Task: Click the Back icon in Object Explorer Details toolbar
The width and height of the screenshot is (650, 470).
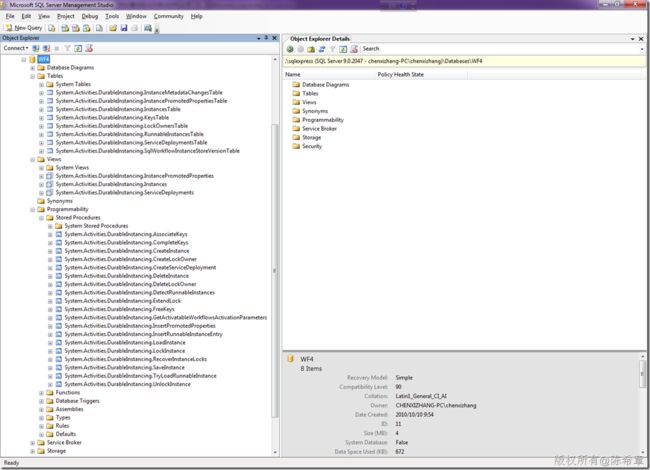Action: (290, 49)
